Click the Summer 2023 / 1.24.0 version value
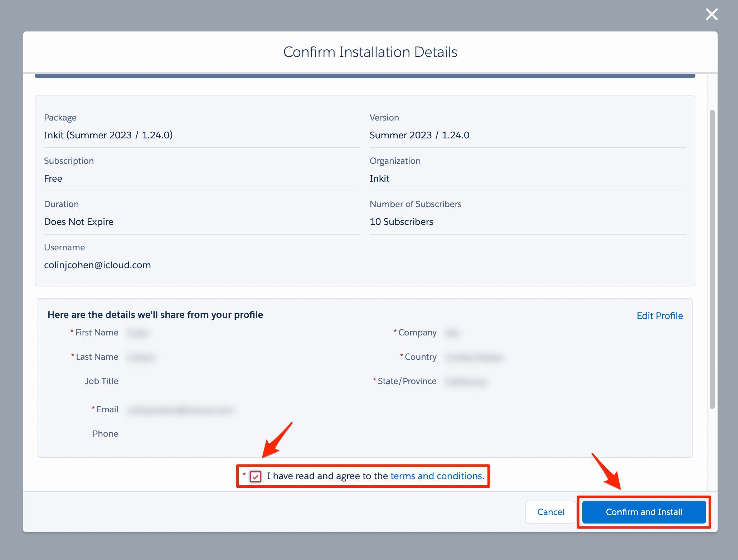 coord(419,135)
